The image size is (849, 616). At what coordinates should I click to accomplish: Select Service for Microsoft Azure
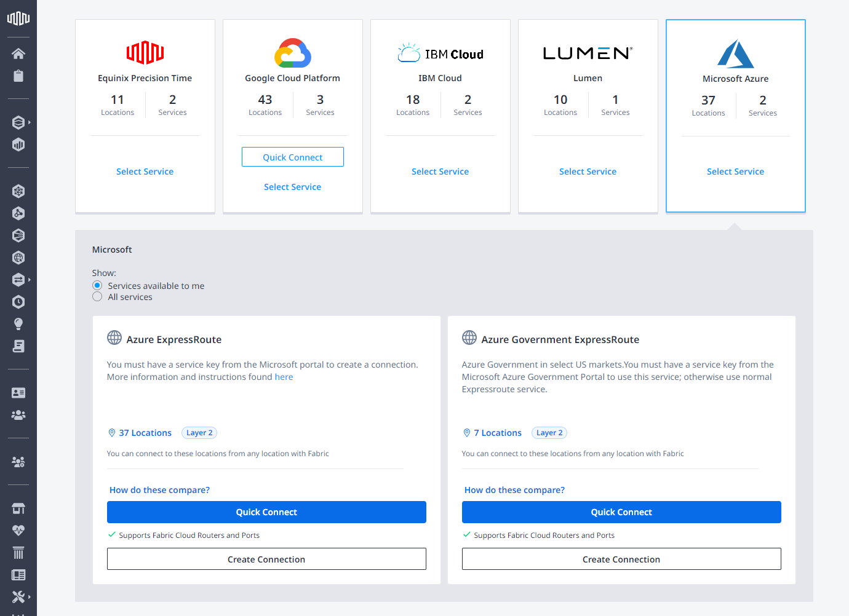(736, 172)
